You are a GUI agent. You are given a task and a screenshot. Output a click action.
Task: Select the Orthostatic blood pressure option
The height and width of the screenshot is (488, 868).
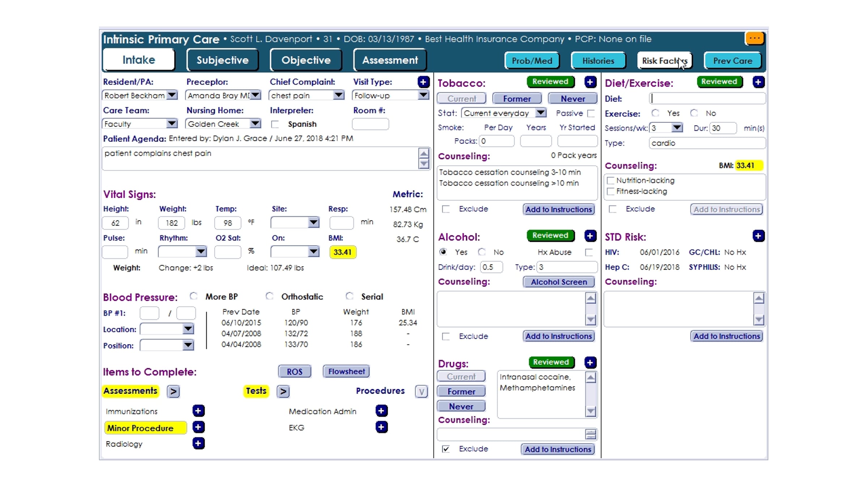click(269, 296)
